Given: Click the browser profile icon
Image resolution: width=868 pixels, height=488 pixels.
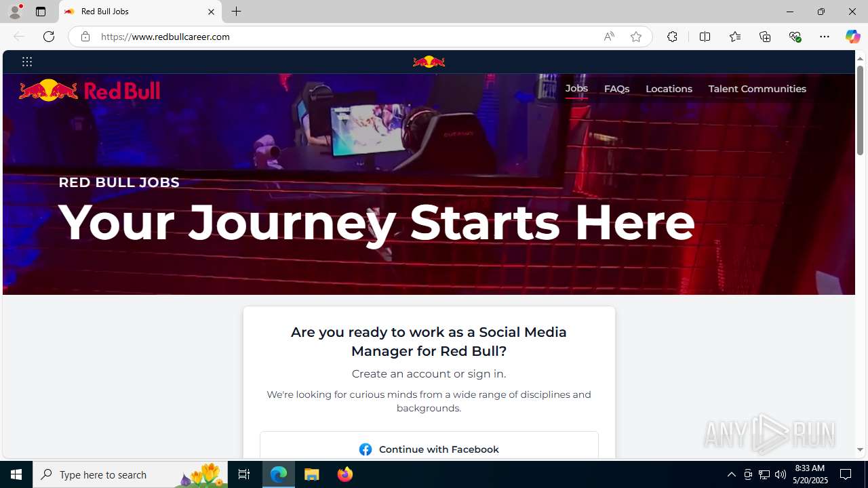Looking at the screenshot, I should [15, 12].
